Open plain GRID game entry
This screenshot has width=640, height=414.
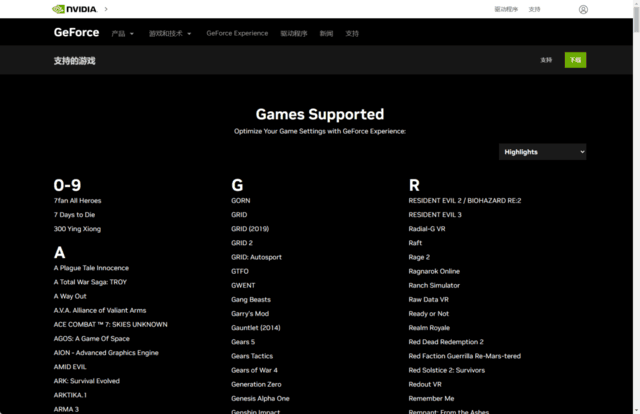point(239,215)
